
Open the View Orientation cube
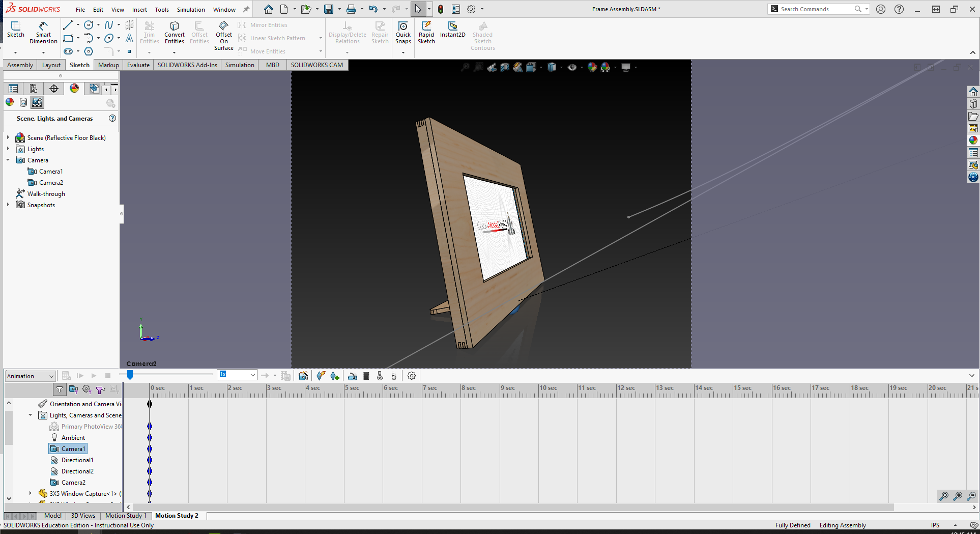click(x=531, y=67)
